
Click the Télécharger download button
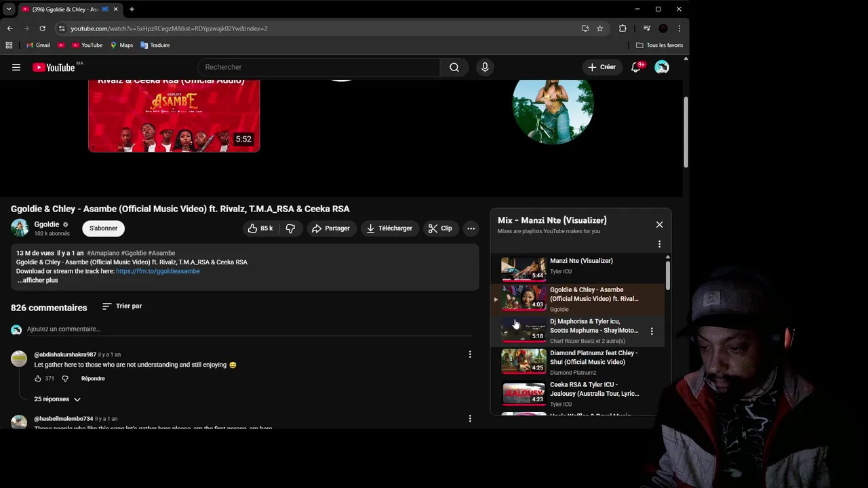(389, 228)
